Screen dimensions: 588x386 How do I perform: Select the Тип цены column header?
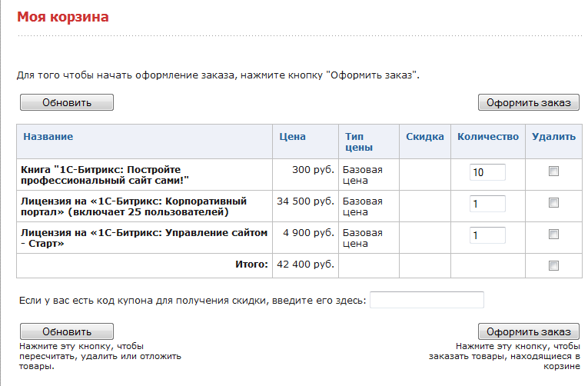[x=359, y=141]
